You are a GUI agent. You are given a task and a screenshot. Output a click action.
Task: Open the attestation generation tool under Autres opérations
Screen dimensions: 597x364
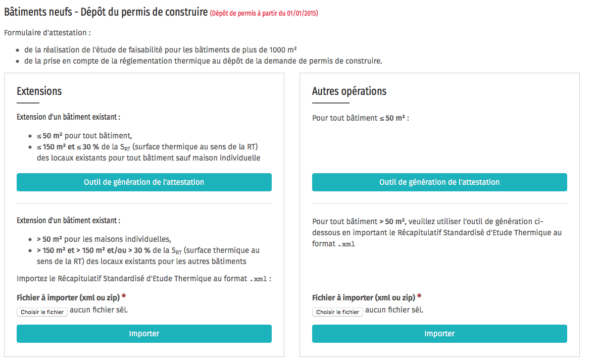(439, 182)
